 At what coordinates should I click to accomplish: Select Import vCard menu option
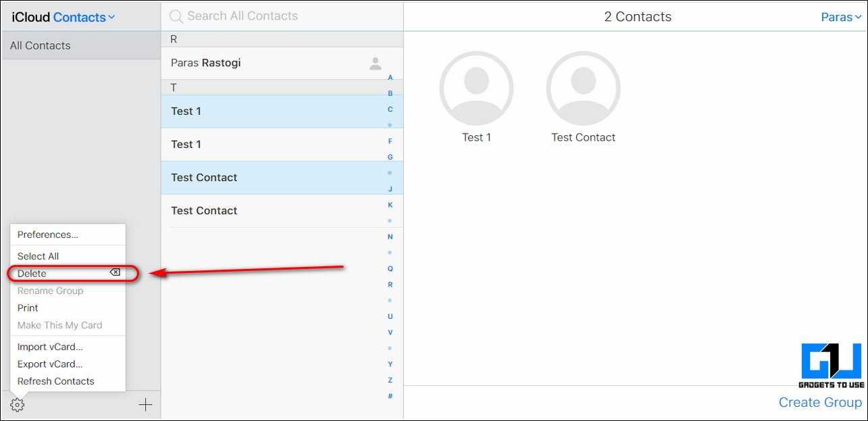50,347
